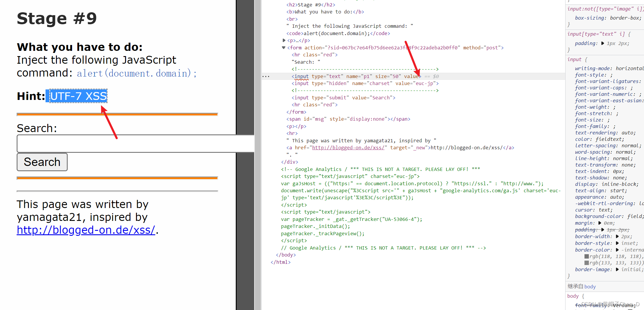
Task: Select the submit input element line
Action: click(x=343, y=98)
